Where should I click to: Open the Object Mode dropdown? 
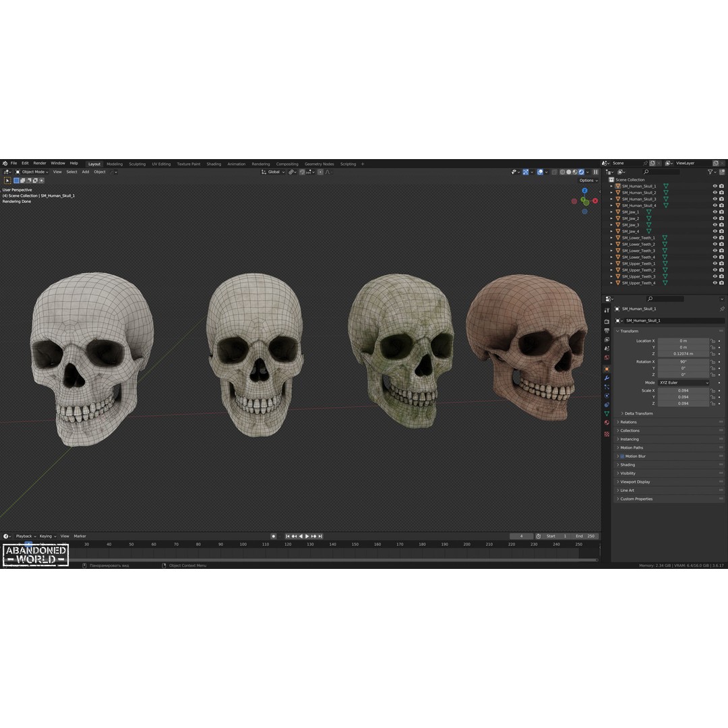[x=32, y=173]
